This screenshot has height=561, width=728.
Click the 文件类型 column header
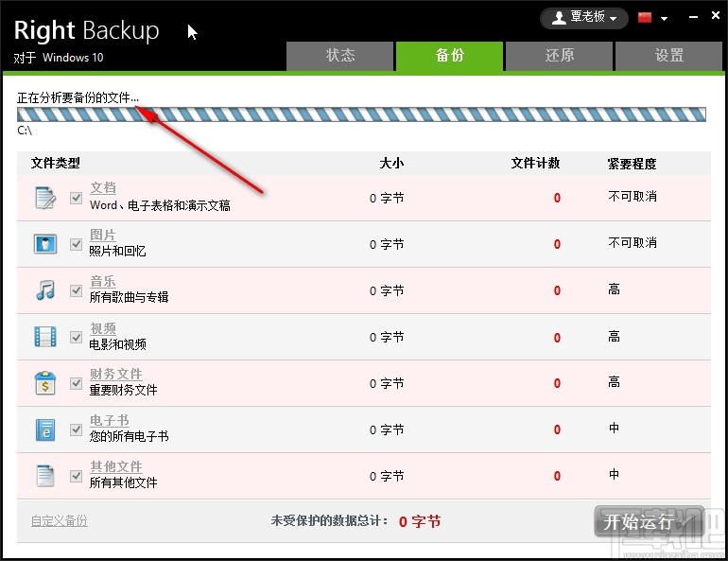tap(55, 163)
